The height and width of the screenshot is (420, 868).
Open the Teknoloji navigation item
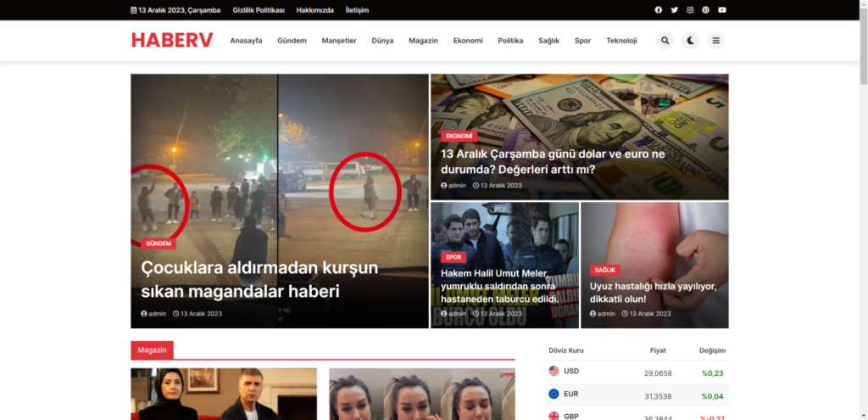(621, 41)
